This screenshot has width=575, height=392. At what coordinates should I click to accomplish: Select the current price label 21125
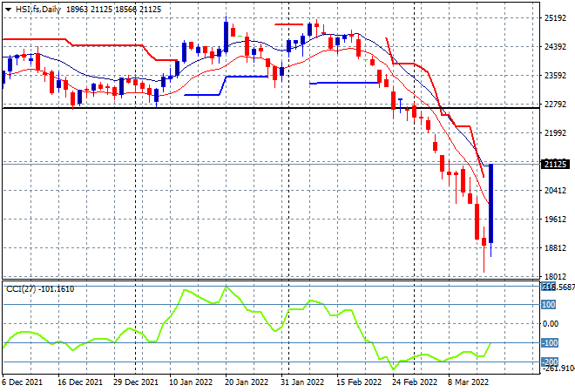(555, 165)
